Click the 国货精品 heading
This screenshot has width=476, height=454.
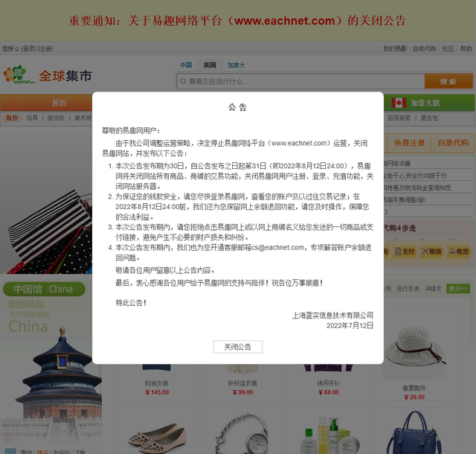(x=26, y=304)
